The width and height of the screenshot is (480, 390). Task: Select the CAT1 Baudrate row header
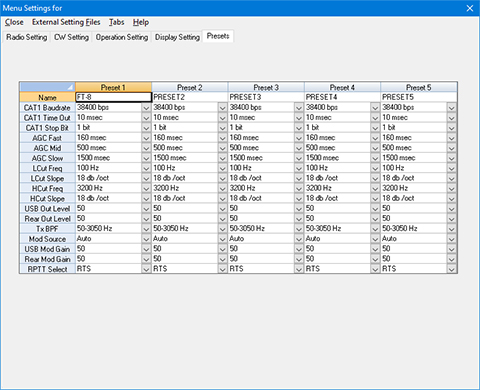[47, 108]
